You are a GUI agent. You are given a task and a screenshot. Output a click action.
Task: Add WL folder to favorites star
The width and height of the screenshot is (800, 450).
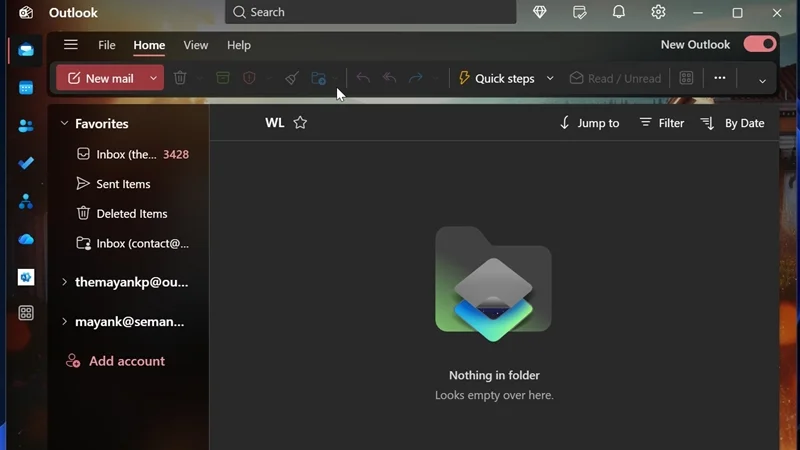pos(300,123)
